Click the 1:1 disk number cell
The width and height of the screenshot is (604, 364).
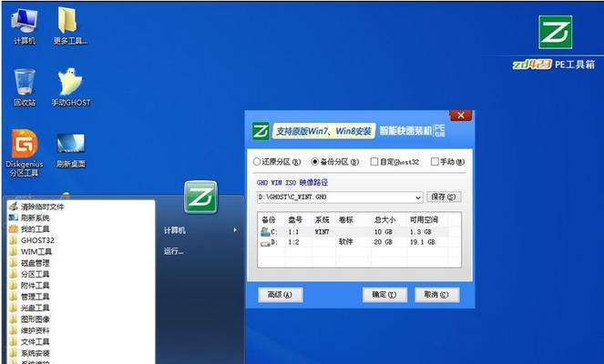click(293, 232)
